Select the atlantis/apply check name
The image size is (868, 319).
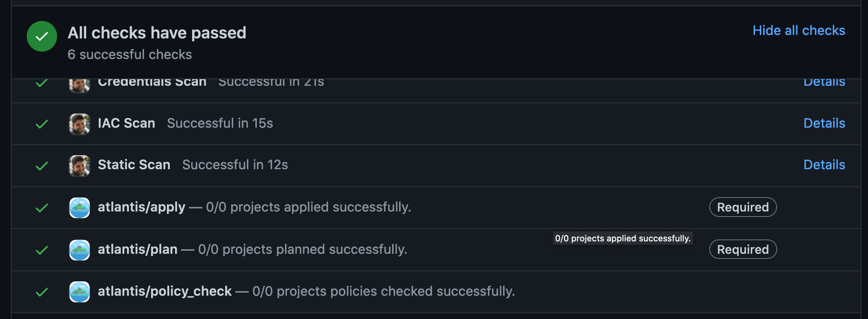point(141,207)
